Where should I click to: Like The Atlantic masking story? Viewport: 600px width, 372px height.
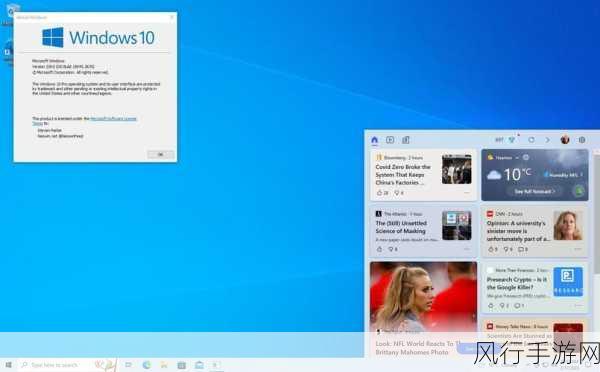click(379, 249)
